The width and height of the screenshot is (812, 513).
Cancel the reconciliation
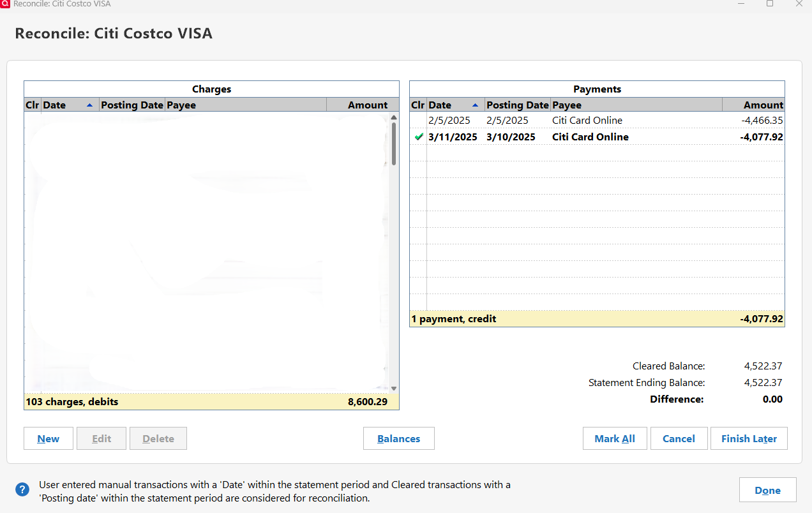click(679, 438)
